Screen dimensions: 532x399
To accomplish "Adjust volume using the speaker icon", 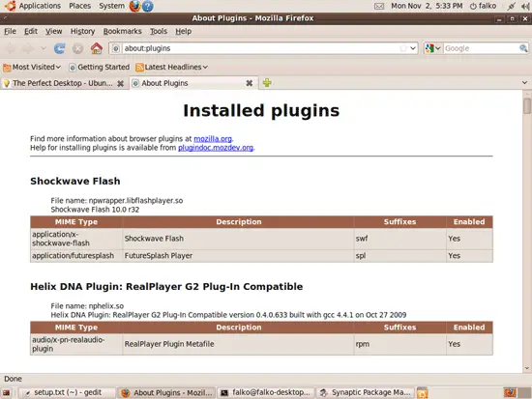I will click(525, 6).
